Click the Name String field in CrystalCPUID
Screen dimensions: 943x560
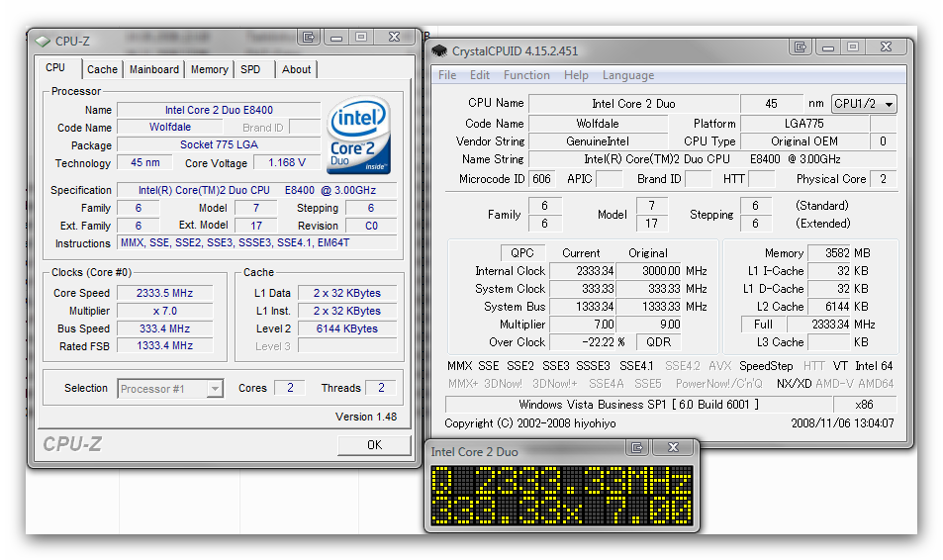tap(712, 159)
